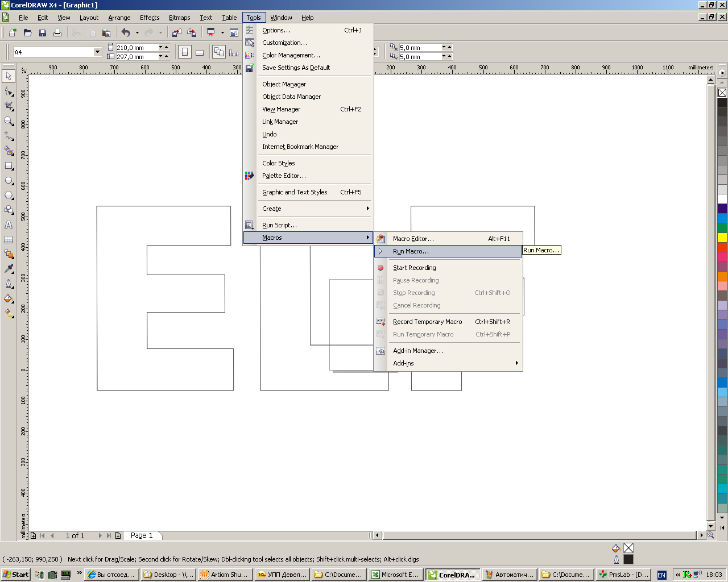
Task: Expand the Undo history dropdown arrow
Action: click(137, 32)
